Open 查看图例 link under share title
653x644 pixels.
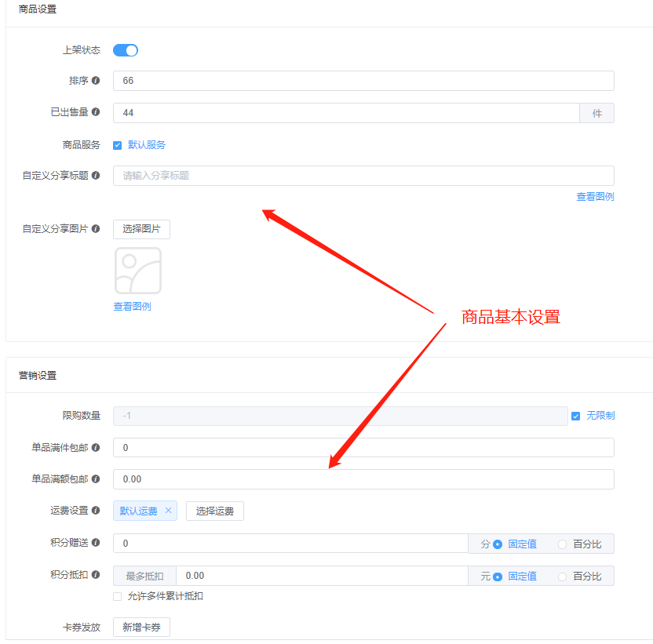pos(595,196)
